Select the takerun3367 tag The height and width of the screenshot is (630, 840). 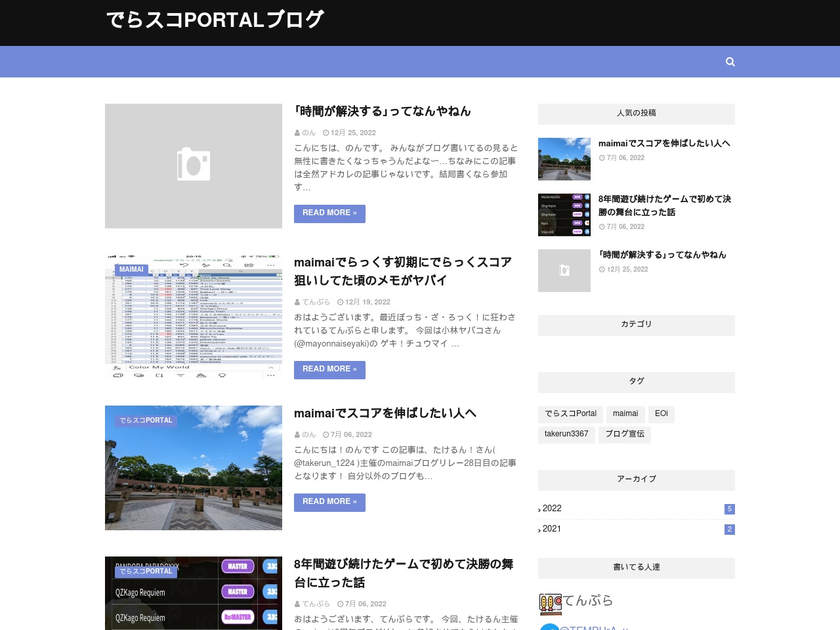pos(566,434)
